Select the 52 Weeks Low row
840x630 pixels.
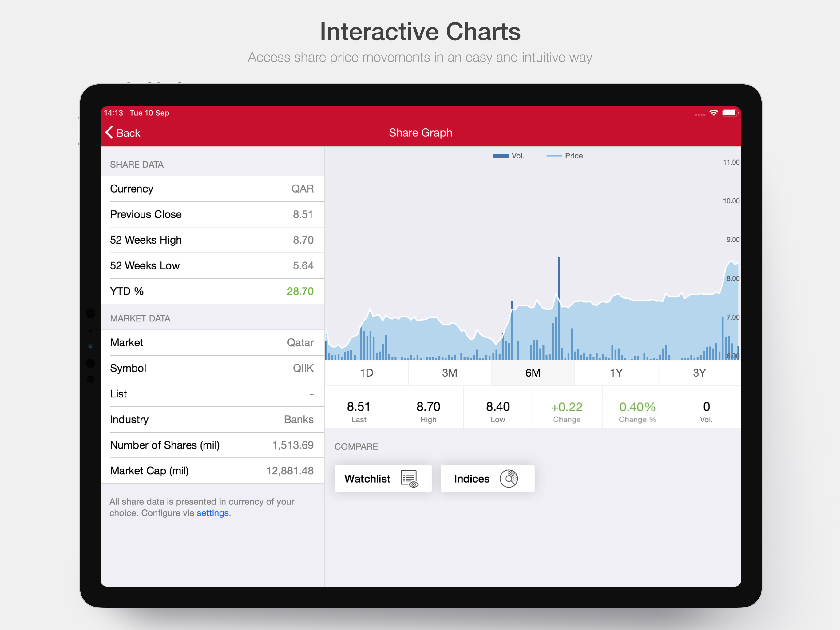[x=212, y=265]
